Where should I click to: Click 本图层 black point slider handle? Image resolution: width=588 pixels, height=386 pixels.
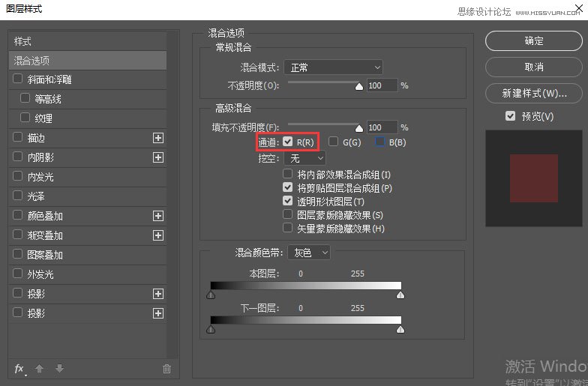tap(211, 295)
